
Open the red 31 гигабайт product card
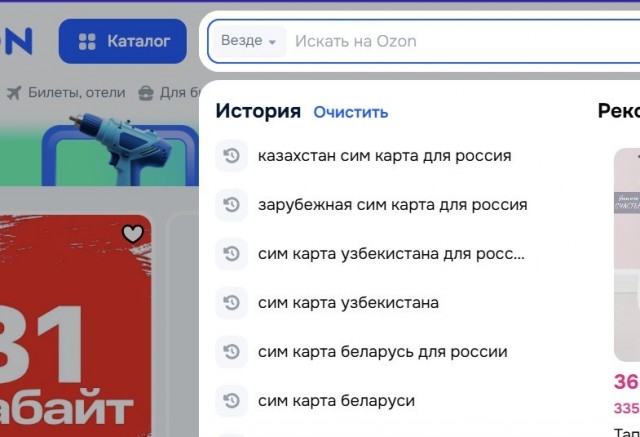pyautogui.click(x=76, y=326)
